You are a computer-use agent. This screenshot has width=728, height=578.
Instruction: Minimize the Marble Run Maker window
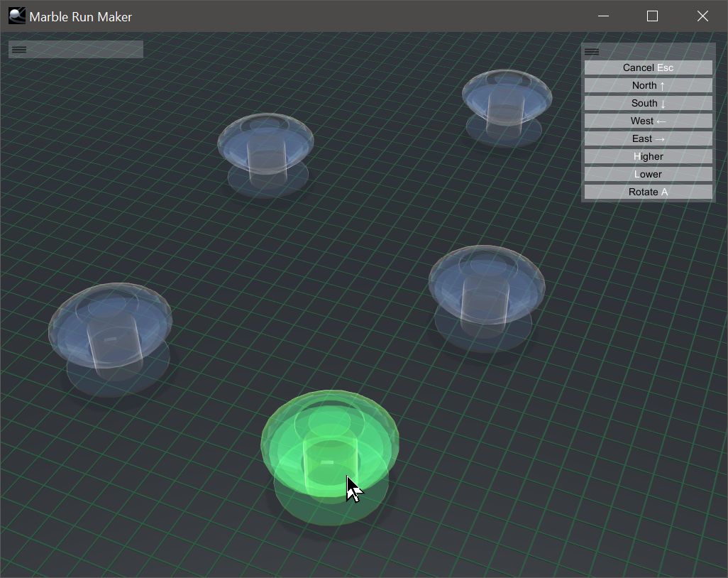point(604,16)
